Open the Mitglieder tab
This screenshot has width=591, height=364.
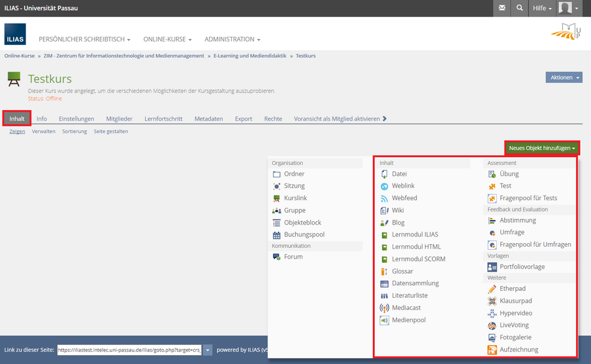[x=119, y=119]
